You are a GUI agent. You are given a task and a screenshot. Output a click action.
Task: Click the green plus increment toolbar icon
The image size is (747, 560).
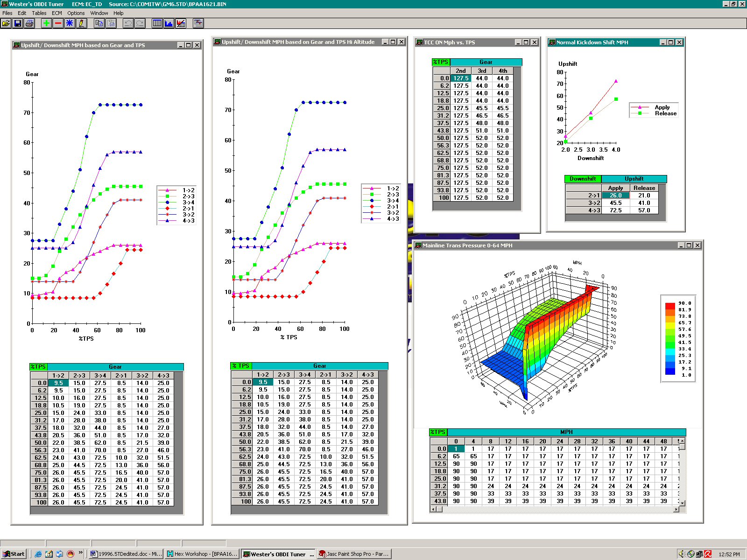pyautogui.click(x=47, y=23)
